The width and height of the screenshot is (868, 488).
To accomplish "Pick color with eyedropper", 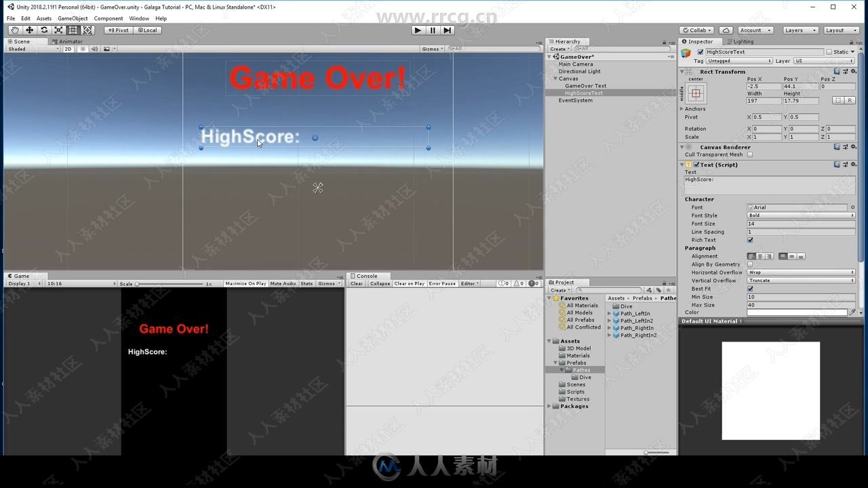I will [852, 312].
